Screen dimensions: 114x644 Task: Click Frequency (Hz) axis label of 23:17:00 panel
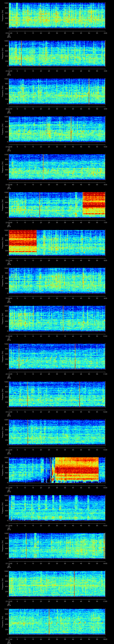point(3,622)
